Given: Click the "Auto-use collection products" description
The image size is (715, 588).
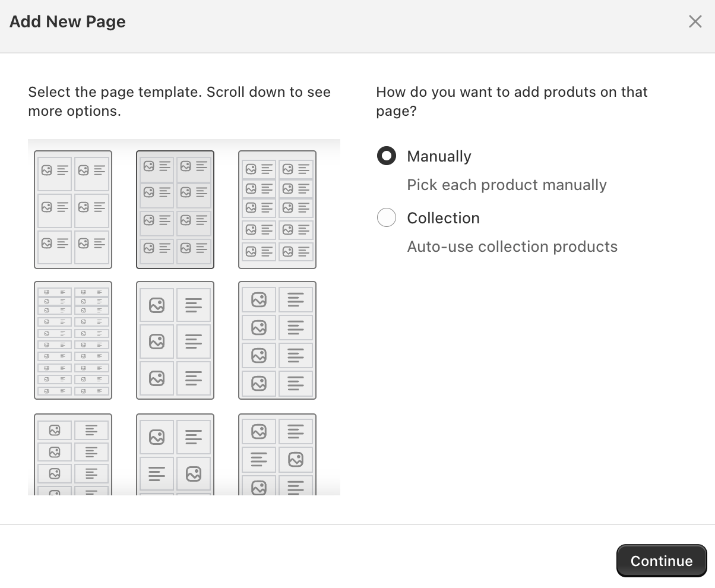Looking at the screenshot, I should [512, 246].
